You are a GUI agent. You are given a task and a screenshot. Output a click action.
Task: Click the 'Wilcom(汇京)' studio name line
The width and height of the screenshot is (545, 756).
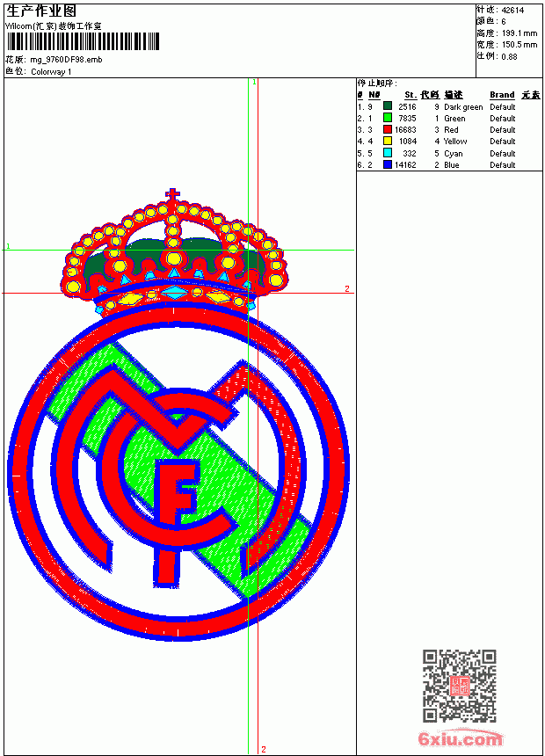(x=54, y=26)
